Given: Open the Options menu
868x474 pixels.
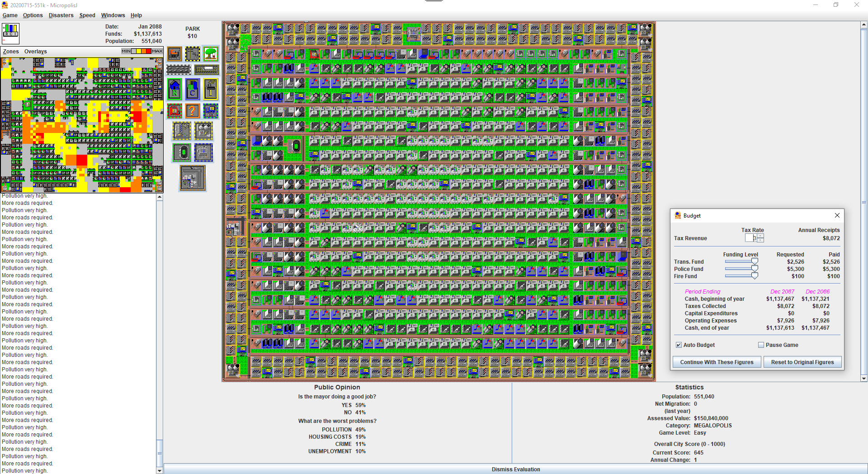Looking at the screenshot, I should tap(33, 15).
